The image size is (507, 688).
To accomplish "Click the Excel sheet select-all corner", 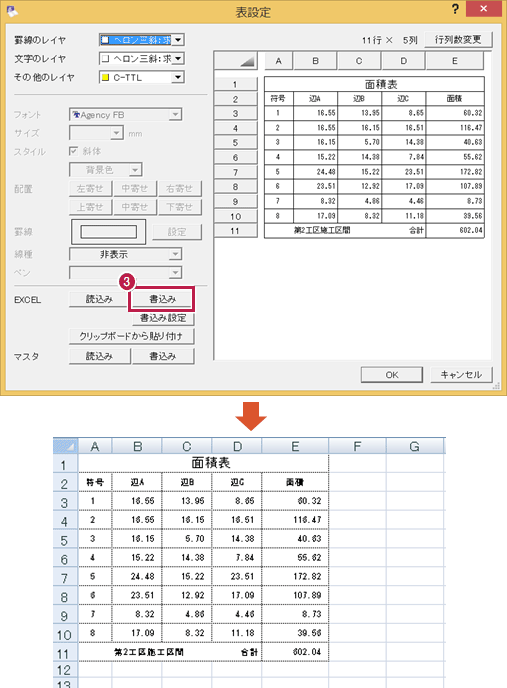I will pos(65,447).
